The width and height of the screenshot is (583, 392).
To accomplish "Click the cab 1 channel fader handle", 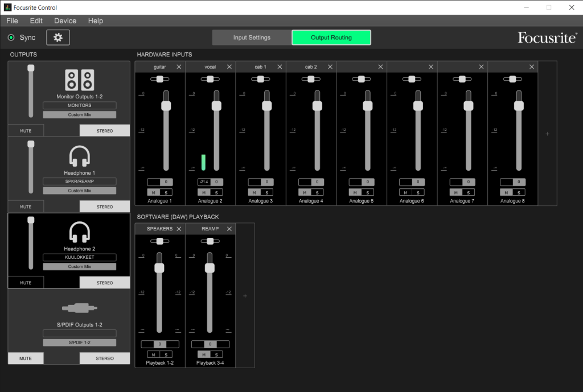I will [x=266, y=106].
